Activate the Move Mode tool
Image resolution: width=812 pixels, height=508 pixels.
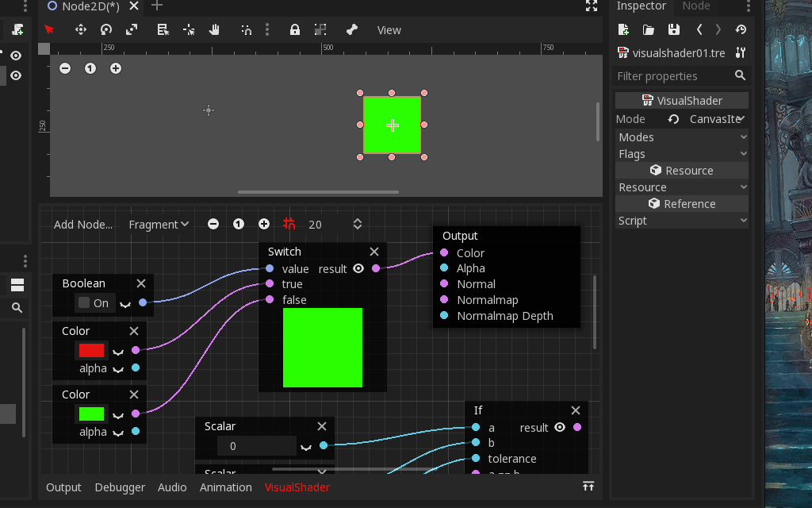(81, 29)
